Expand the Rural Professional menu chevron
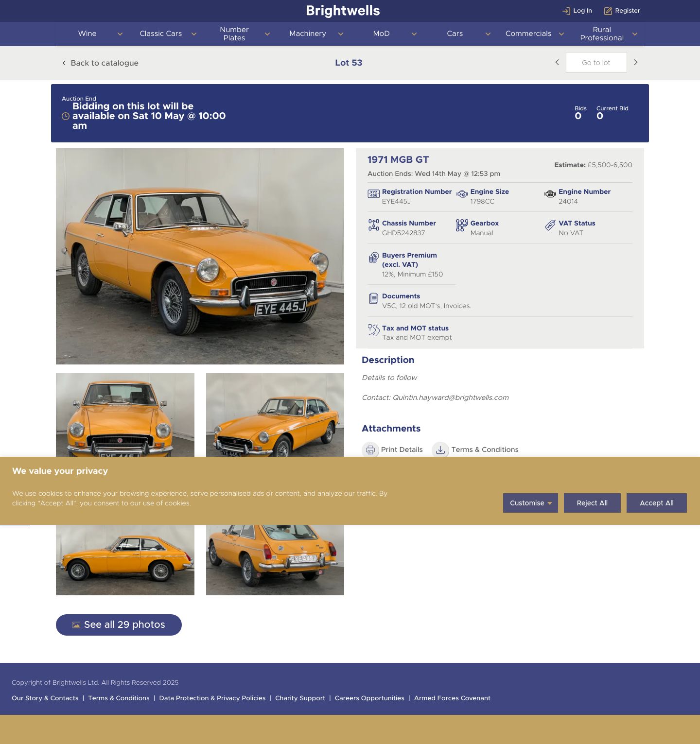The width and height of the screenshot is (700, 744). point(634,34)
